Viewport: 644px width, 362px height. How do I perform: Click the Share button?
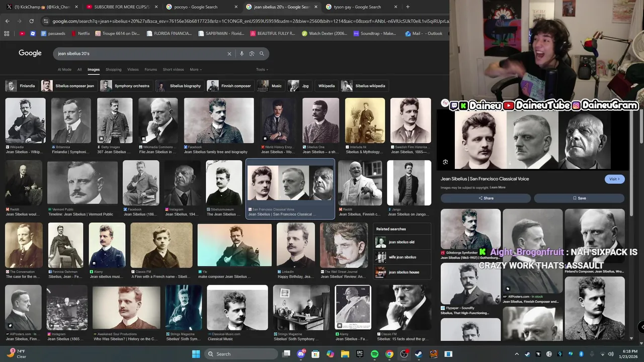click(x=486, y=198)
